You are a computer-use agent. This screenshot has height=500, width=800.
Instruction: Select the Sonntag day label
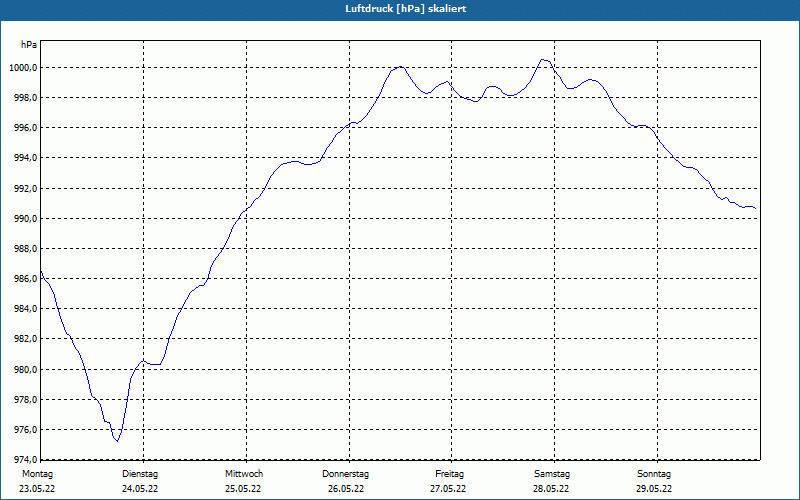pyautogui.click(x=654, y=474)
